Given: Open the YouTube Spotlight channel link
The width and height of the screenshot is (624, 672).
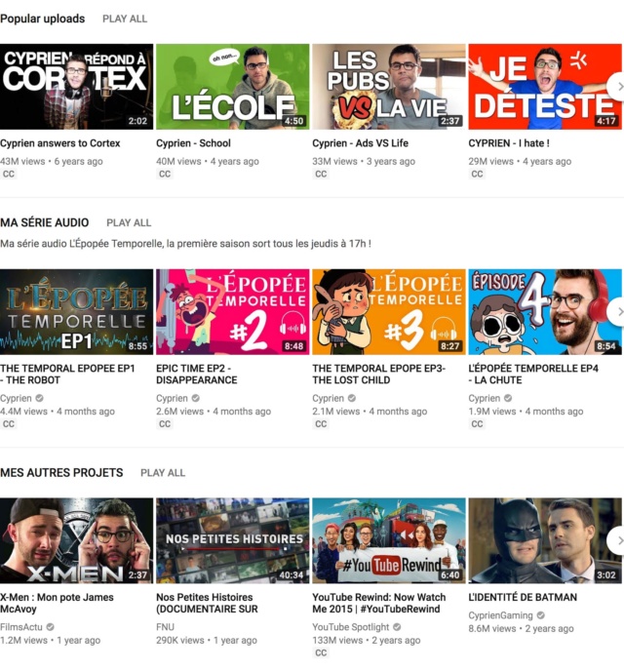Looking at the screenshot, I should click(351, 627).
